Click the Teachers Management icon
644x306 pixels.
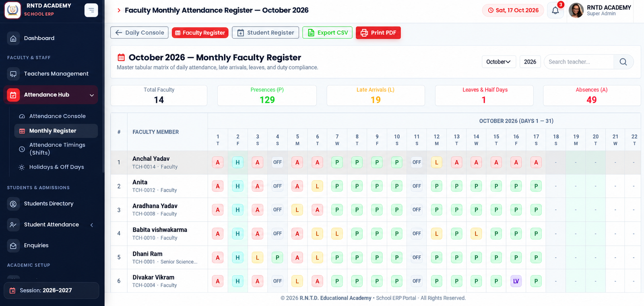(13, 74)
